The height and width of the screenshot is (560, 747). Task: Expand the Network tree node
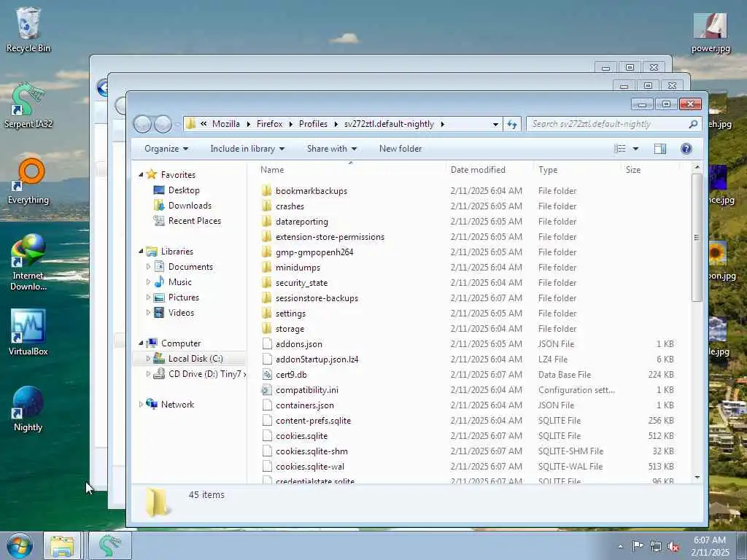141,404
